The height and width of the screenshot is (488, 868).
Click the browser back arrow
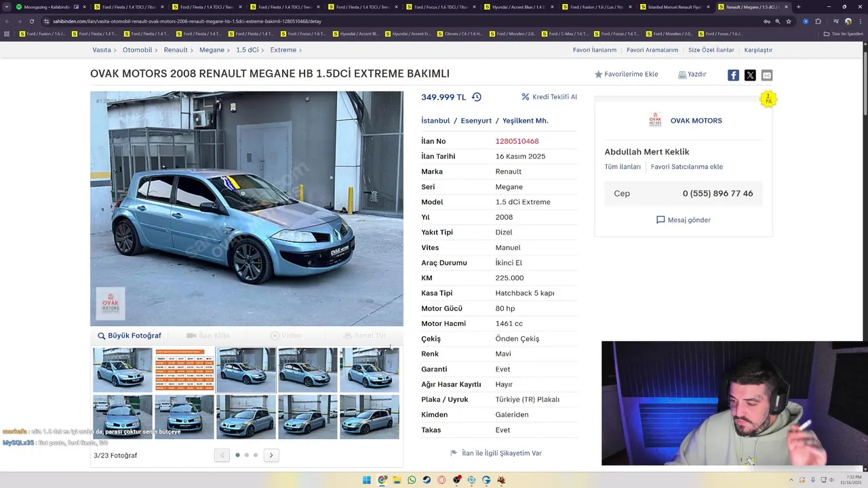click(x=7, y=21)
